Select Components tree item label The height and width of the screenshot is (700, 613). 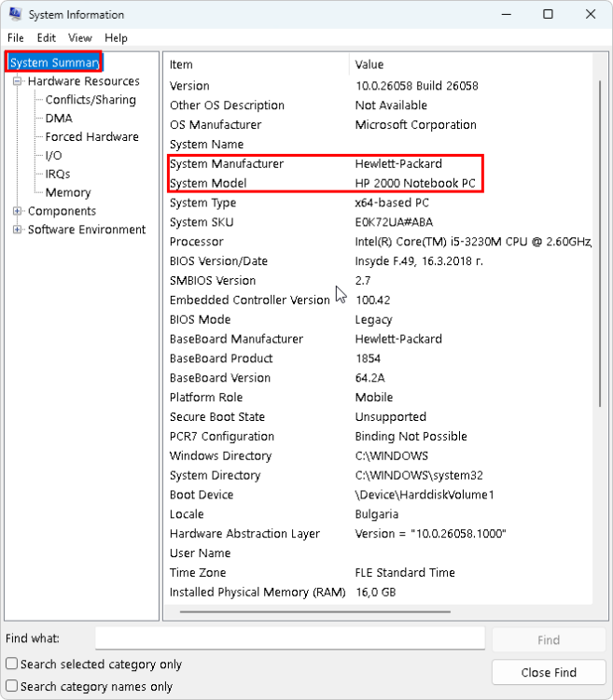point(62,211)
